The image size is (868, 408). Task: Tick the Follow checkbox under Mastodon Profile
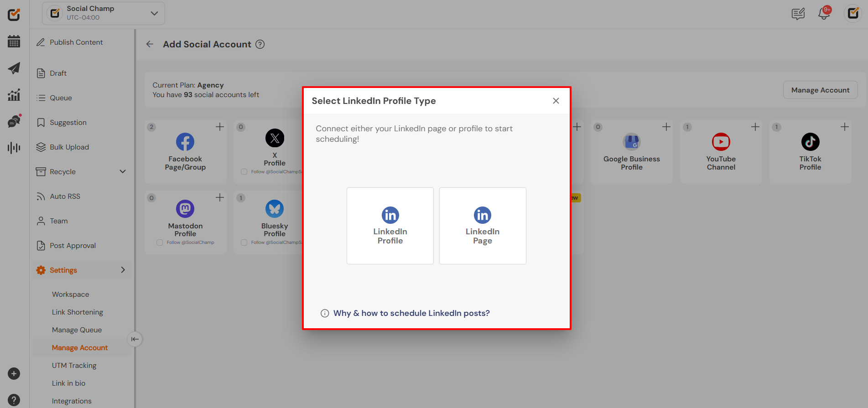pos(160,243)
